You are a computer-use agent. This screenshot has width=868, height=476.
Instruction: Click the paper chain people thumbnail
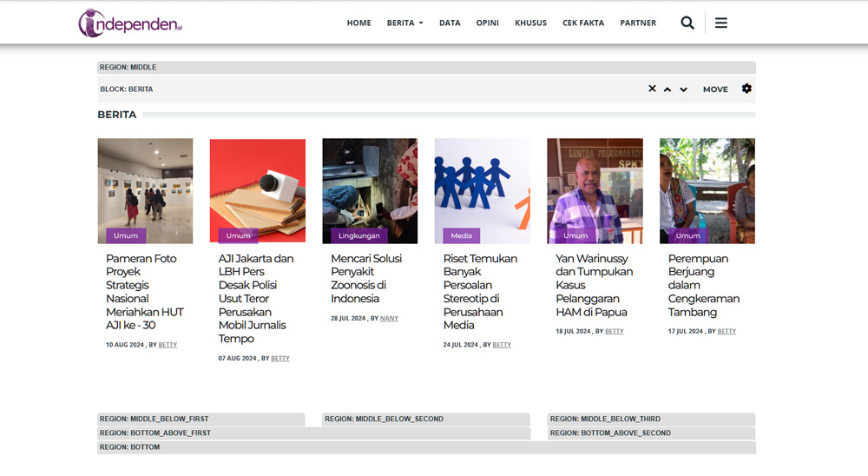pos(482,190)
